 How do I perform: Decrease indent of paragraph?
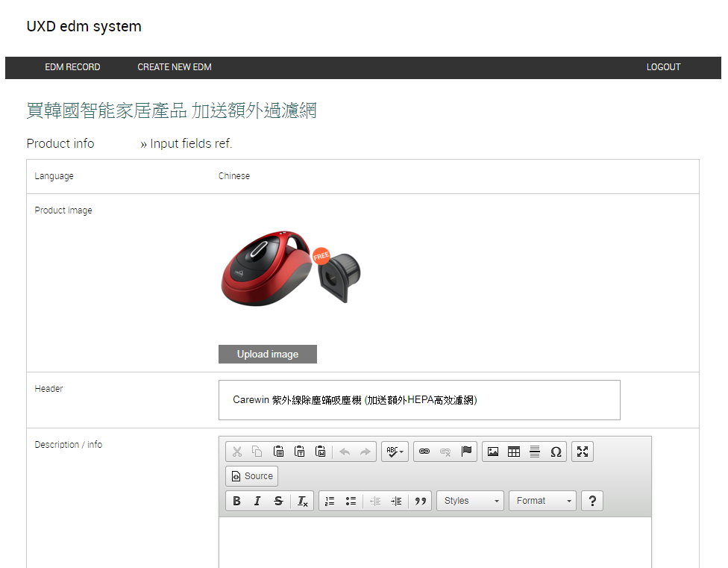374,501
